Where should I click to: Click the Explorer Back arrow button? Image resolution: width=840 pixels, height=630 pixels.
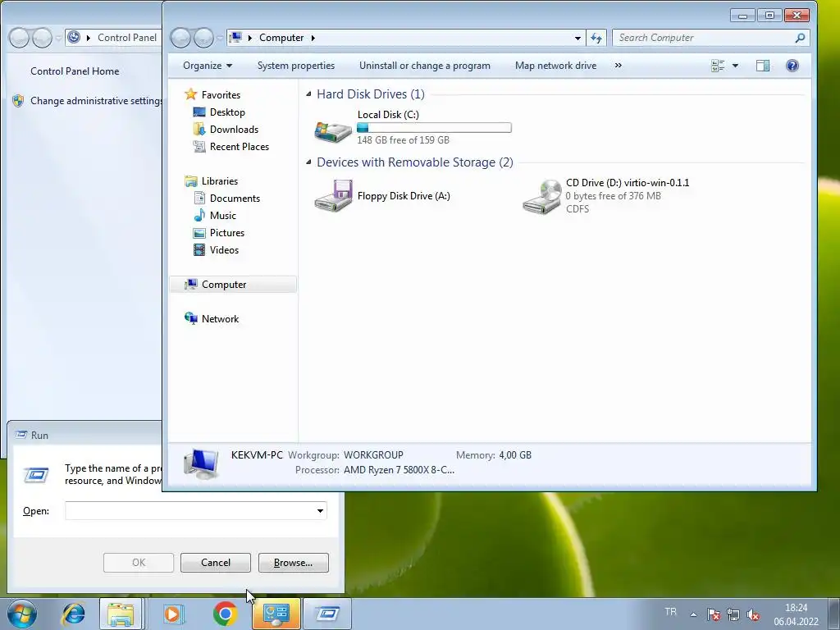[180, 38]
